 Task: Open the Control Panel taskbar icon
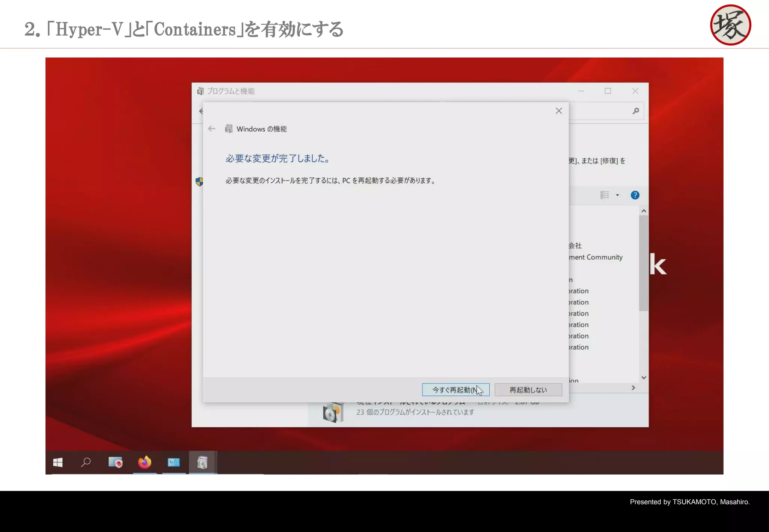pos(173,462)
